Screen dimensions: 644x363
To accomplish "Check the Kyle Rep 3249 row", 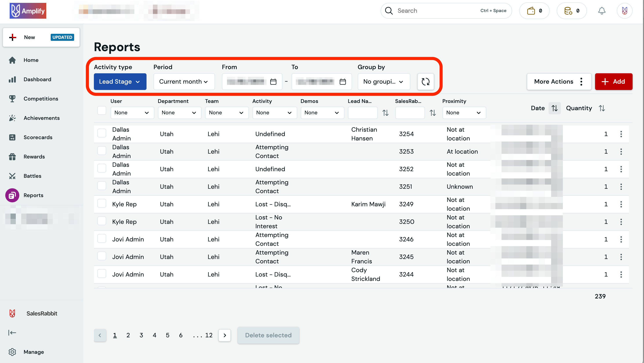I will point(102,203).
